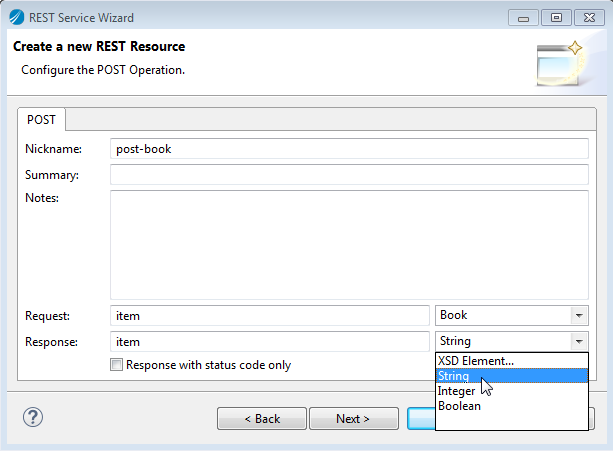
Task: Minimize the REST Service Wizard window
Action: [523, 18]
